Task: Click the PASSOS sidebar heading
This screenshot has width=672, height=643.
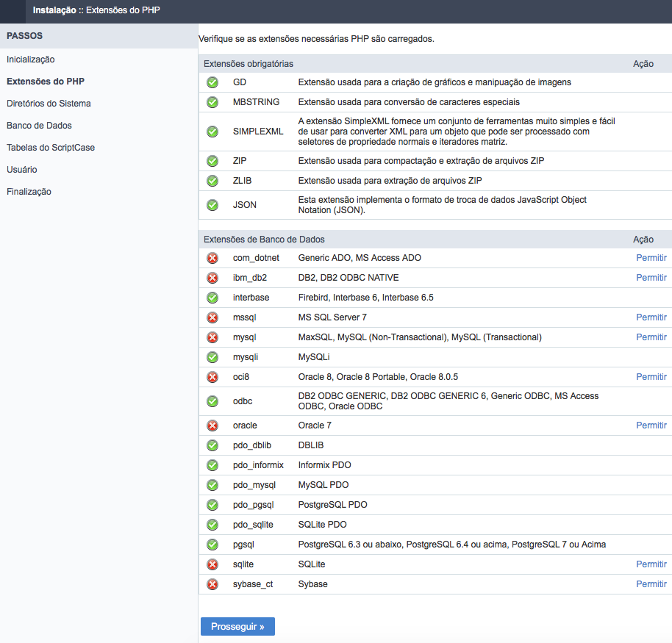Action: click(x=24, y=36)
